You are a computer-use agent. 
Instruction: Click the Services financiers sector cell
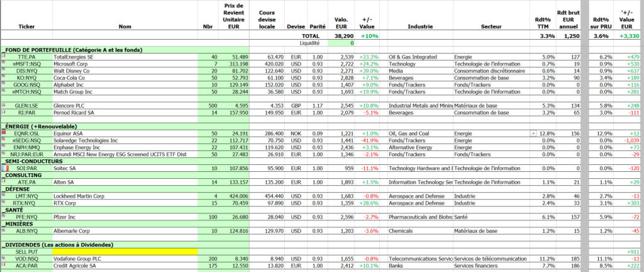[491, 266]
